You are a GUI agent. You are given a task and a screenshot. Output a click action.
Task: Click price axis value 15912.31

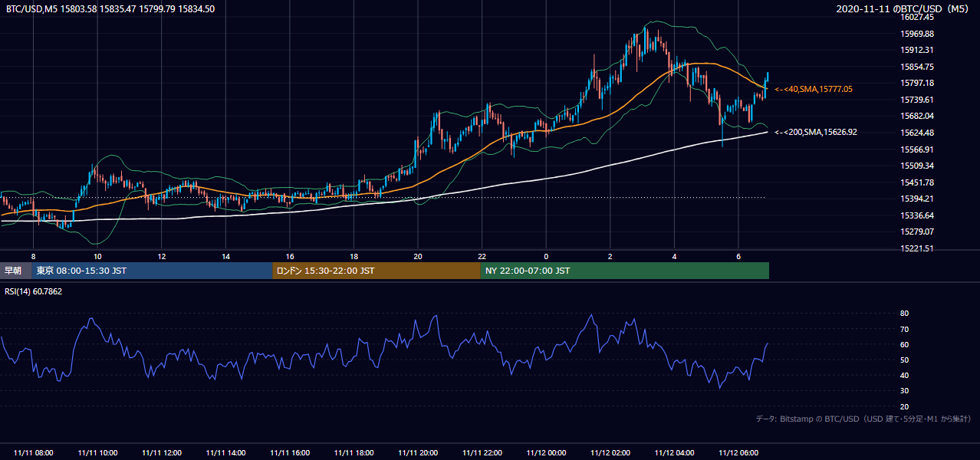(917, 50)
